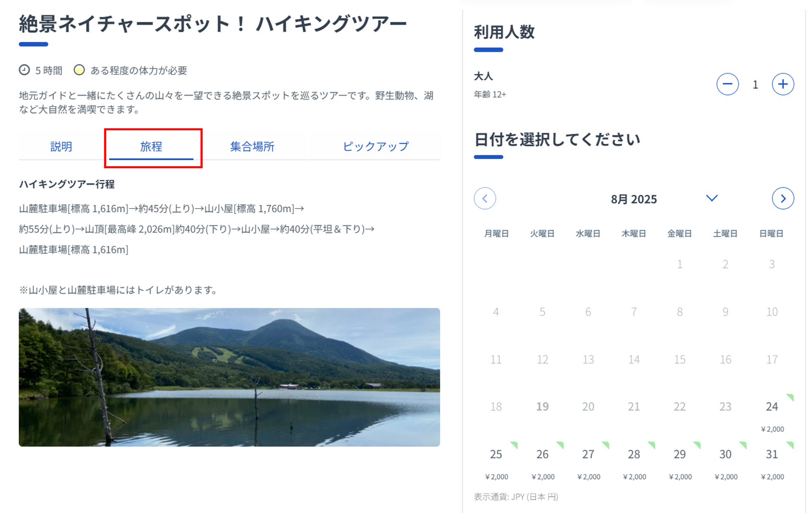Open the 集合場所 tab
The height and width of the screenshot is (513, 812).
(252, 146)
